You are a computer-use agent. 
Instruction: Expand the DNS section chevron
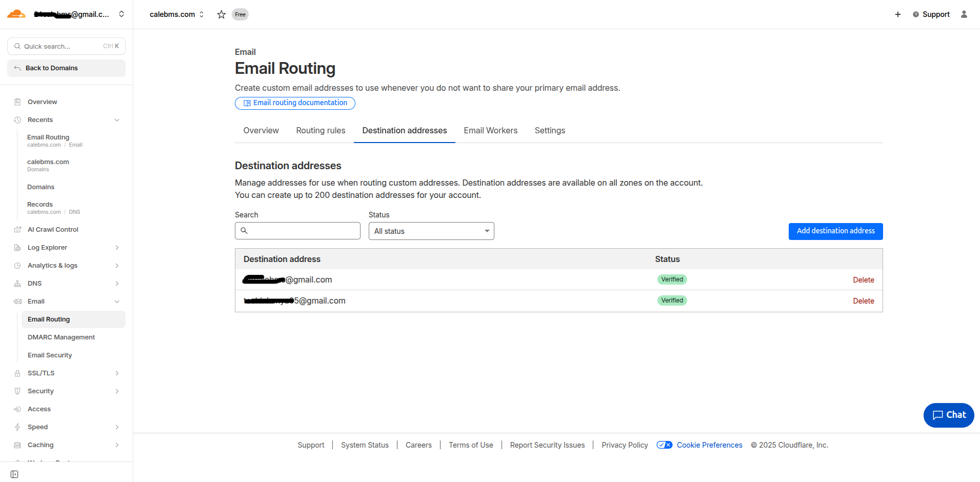(117, 284)
